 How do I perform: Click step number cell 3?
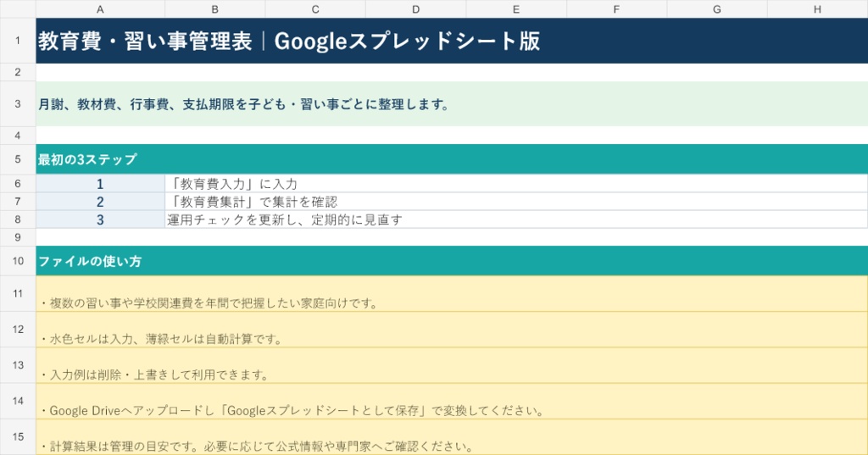pyautogui.click(x=100, y=219)
